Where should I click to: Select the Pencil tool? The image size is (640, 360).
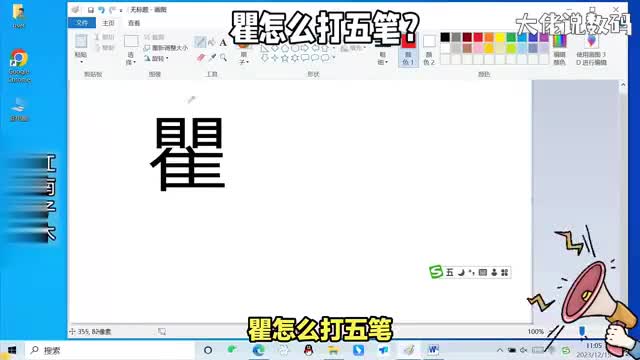click(x=200, y=42)
